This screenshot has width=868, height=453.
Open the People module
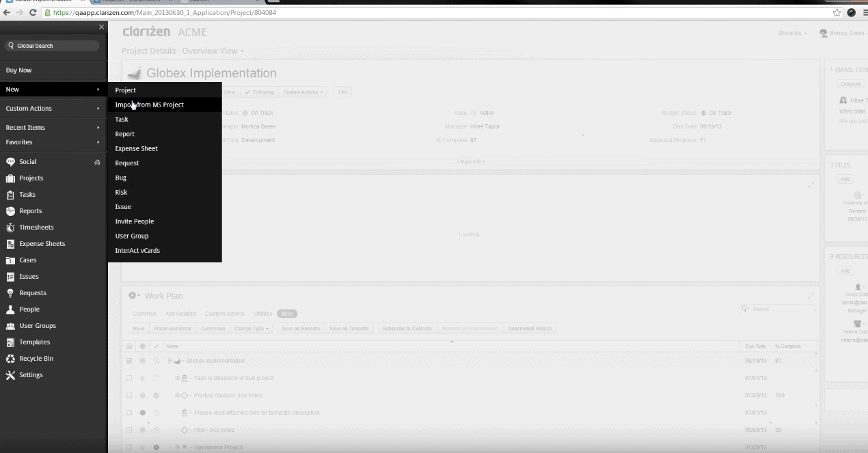pyautogui.click(x=29, y=310)
